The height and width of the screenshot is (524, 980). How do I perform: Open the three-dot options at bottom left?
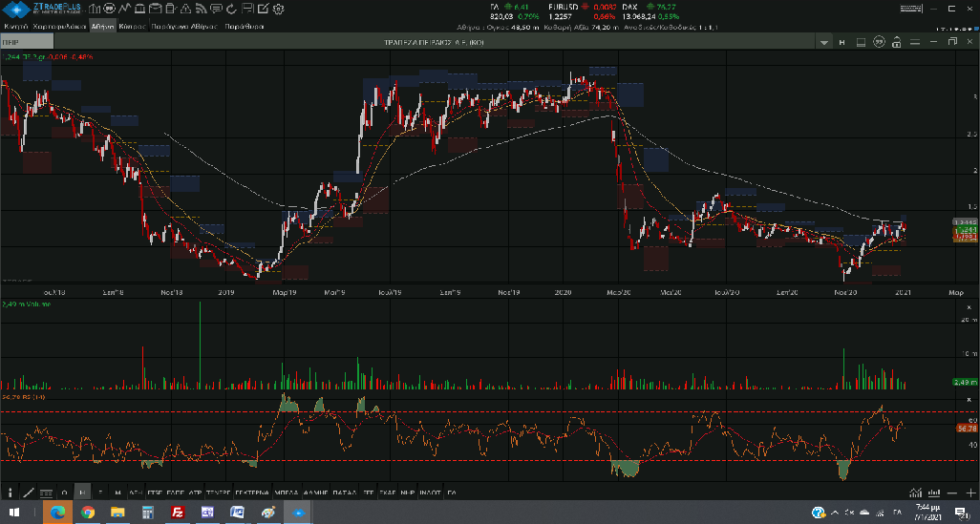coord(10,493)
